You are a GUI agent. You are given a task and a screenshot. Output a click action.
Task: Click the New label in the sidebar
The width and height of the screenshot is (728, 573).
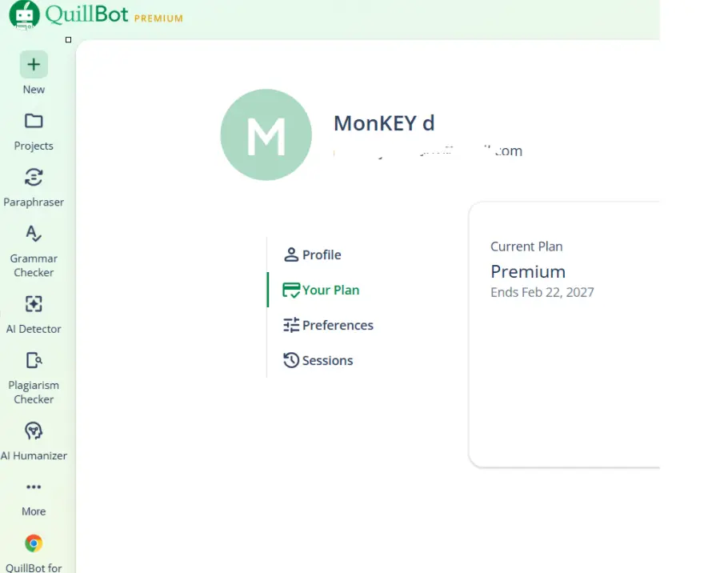[34, 90]
